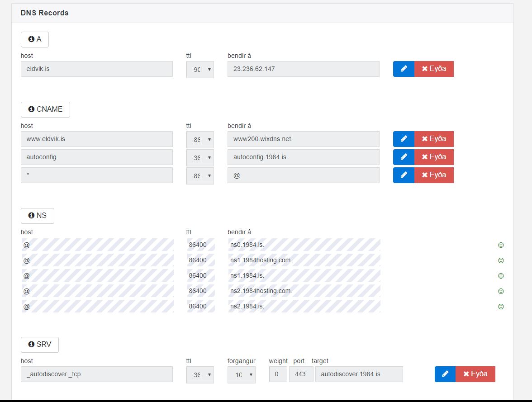Open TTL dropdown for _autodiscover._tcp SRV record
This screenshot has height=402, width=532.
click(x=200, y=374)
